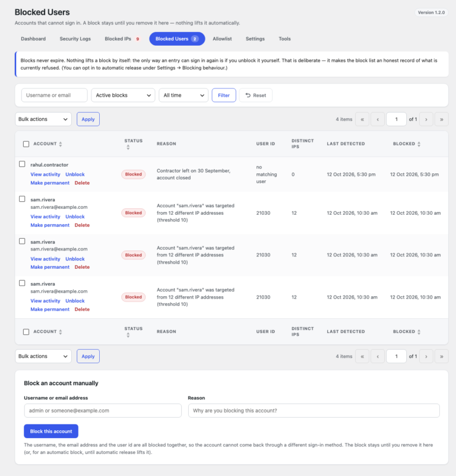Go to first page above the table

[x=362, y=119]
